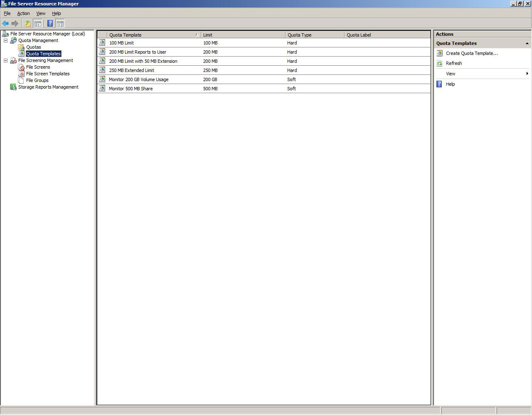Click the Refresh action link
532x416 pixels.
454,63
